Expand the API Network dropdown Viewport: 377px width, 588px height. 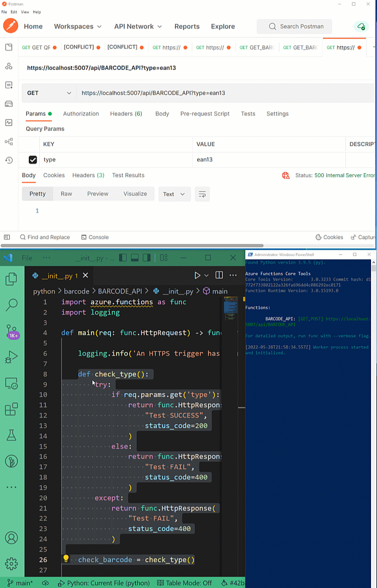click(x=138, y=27)
